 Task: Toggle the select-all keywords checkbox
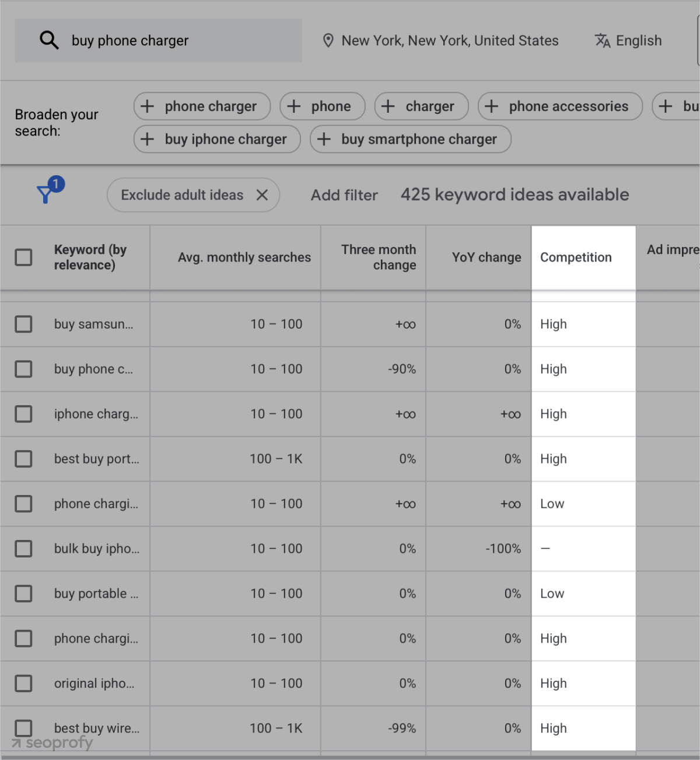pos(23,257)
